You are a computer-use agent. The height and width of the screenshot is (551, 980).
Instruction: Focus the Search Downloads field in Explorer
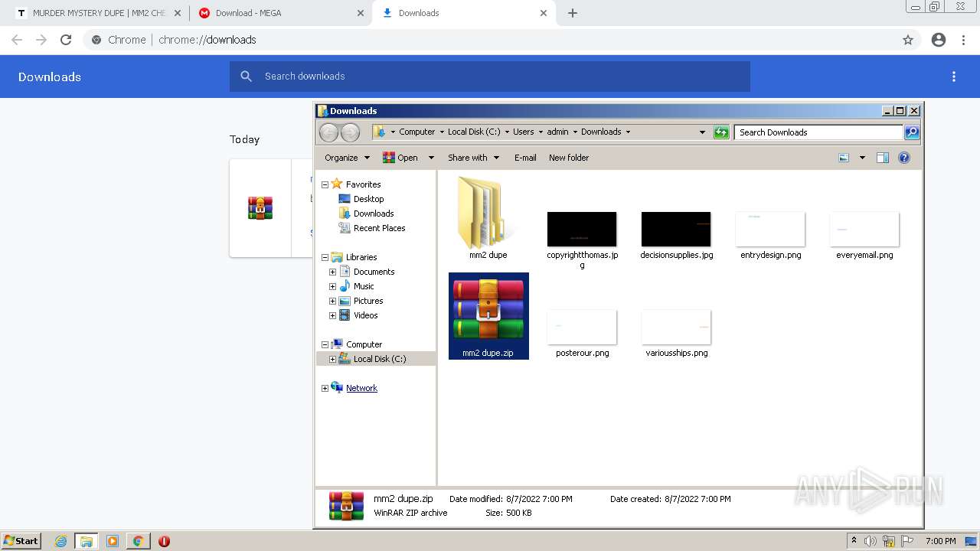click(818, 132)
